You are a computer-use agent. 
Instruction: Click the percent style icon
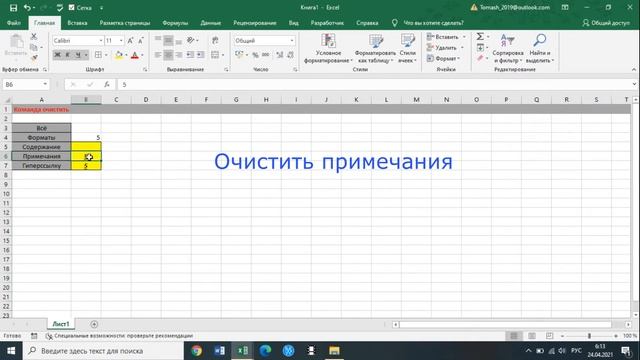click(x=255, y=55)
